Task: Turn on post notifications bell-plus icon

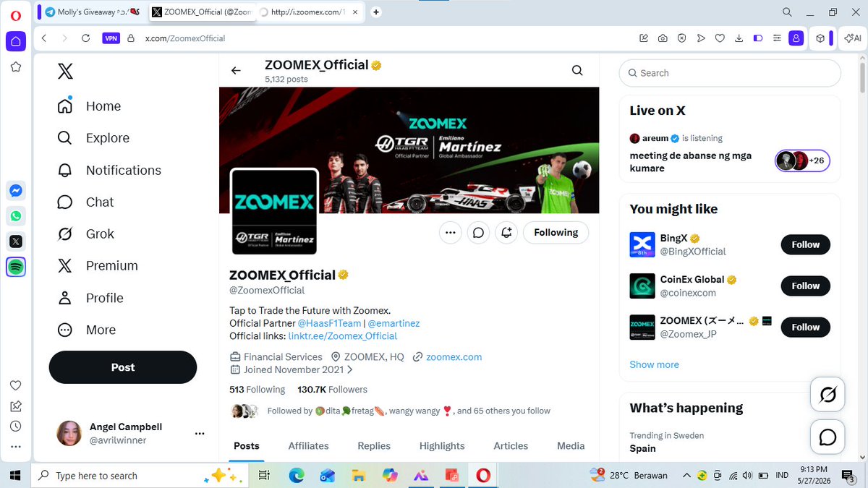Action: click(x=506, y=232)
